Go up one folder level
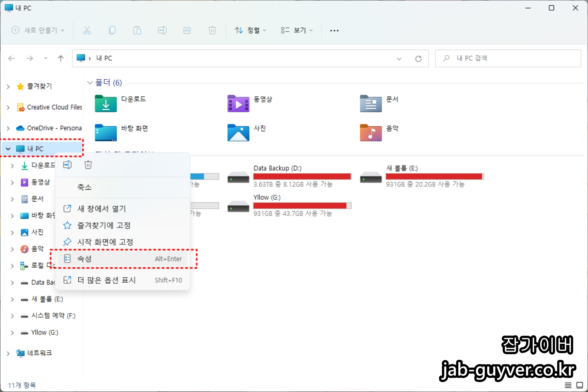 point(61,58)
